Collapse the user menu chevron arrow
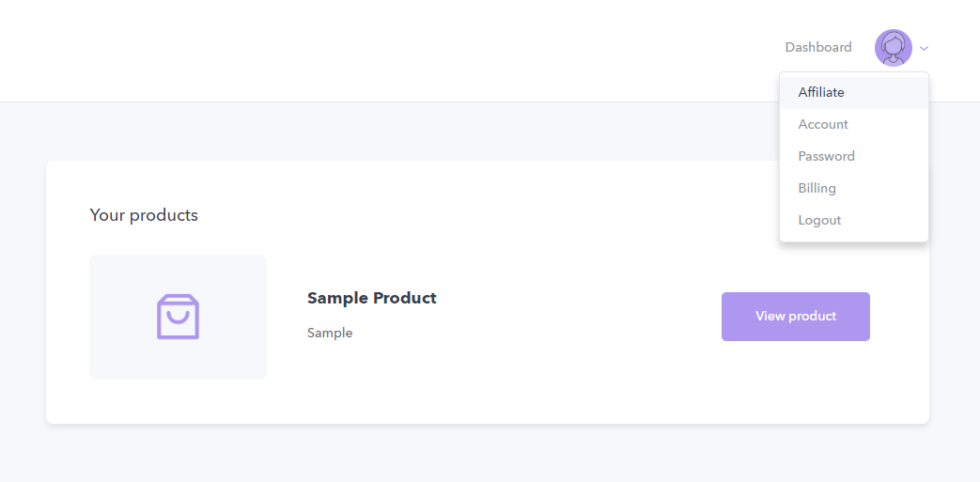980x482 pixels. pos(925,48)
